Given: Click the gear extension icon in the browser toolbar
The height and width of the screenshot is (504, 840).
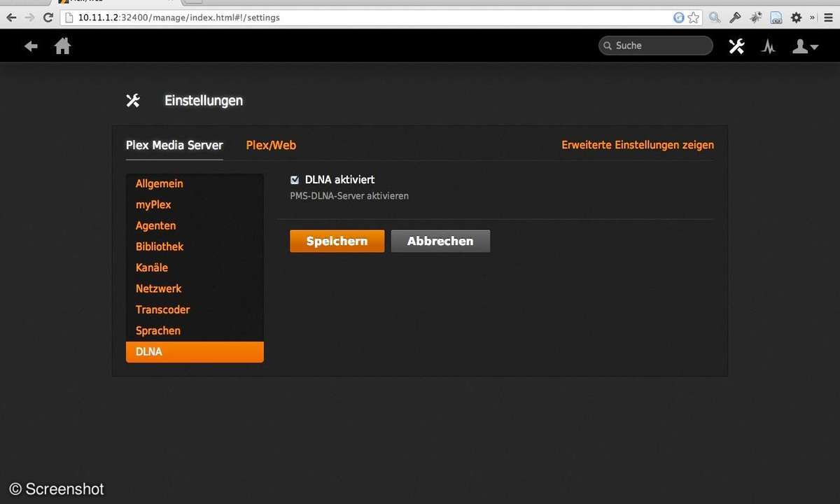Looking at the screenshot, I should pos(797,17).
